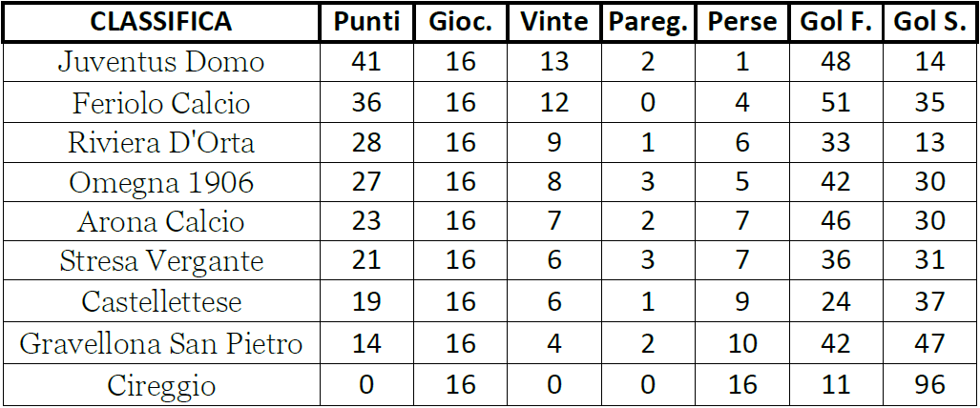Select the Stresa Vergante team cell

[x=161, y=262]
